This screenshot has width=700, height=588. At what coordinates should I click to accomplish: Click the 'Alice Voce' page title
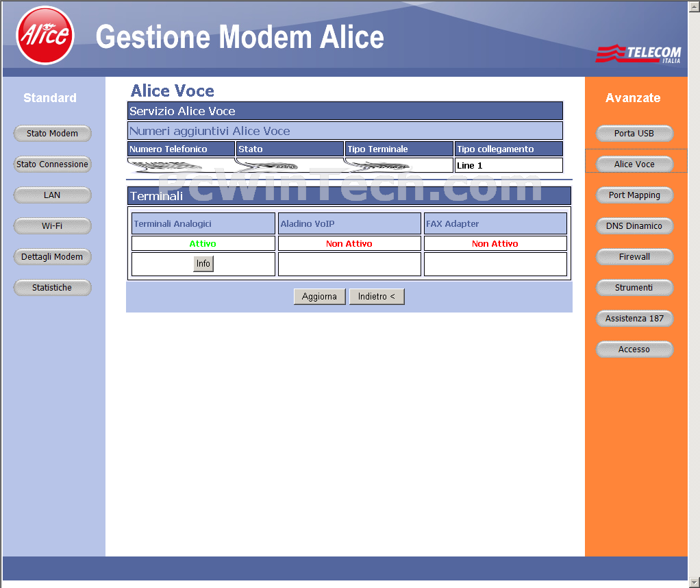173,90
